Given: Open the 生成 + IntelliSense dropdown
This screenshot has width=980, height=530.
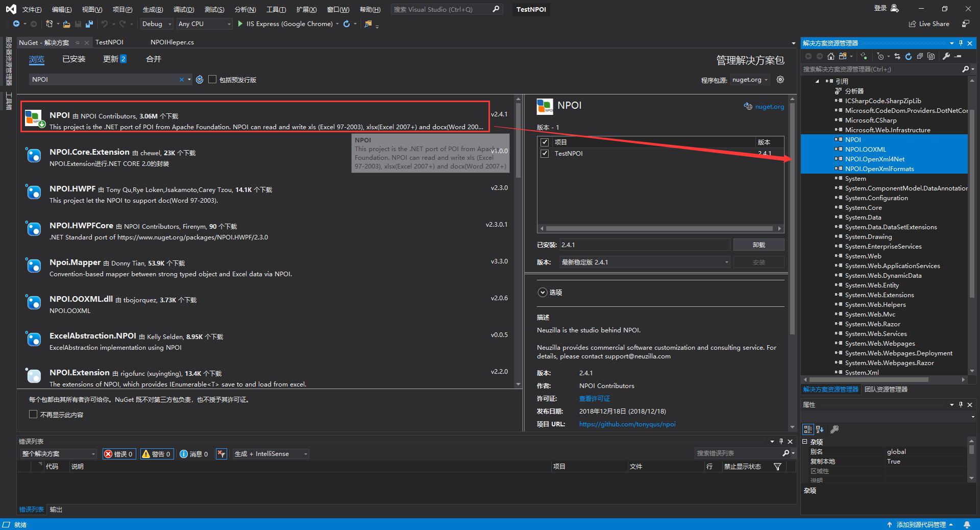Looking at the screenshot, I should [271, 454].
